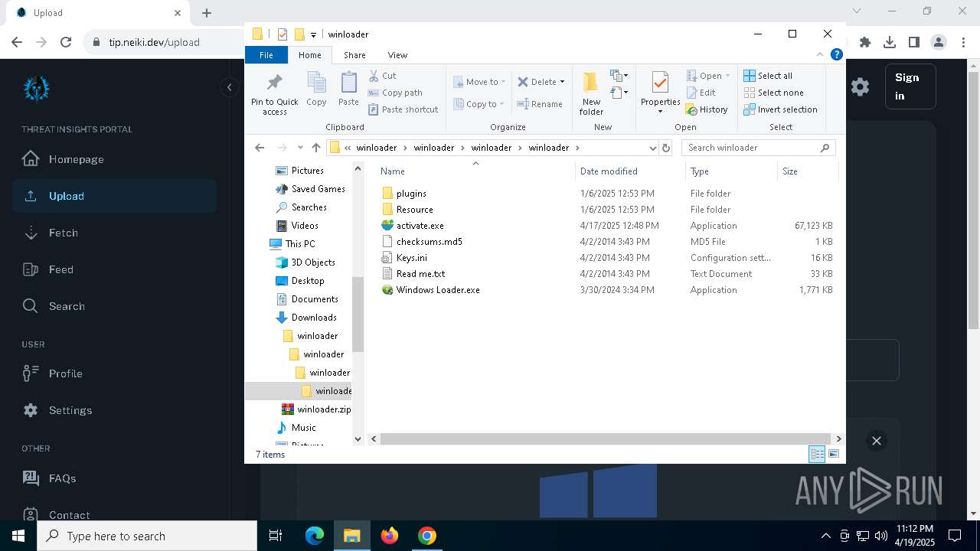Click Copy path in ribbon
This screenshot has width=980, height=551.
tap(395, 93)
